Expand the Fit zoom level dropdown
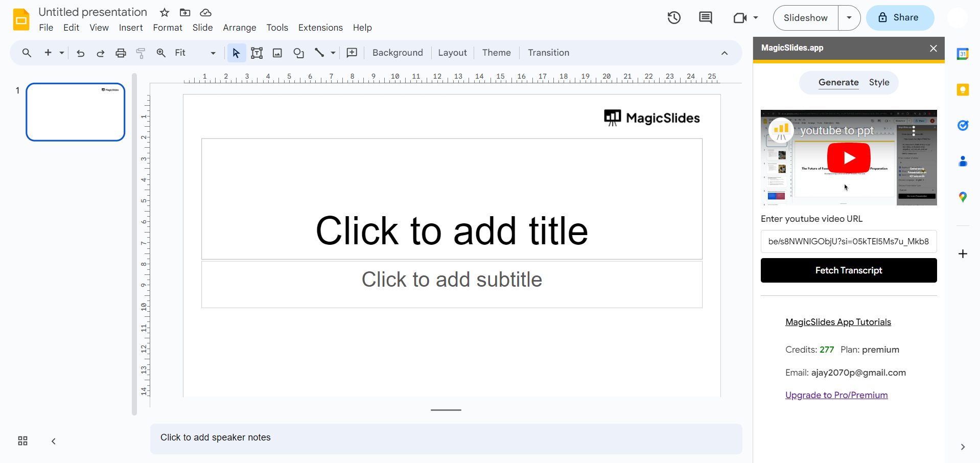 (213, 53)
